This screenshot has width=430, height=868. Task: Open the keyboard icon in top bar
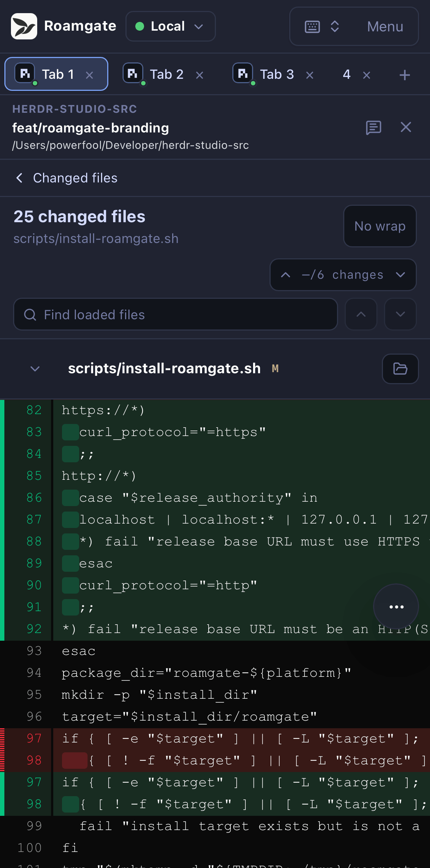click(312, 27)
